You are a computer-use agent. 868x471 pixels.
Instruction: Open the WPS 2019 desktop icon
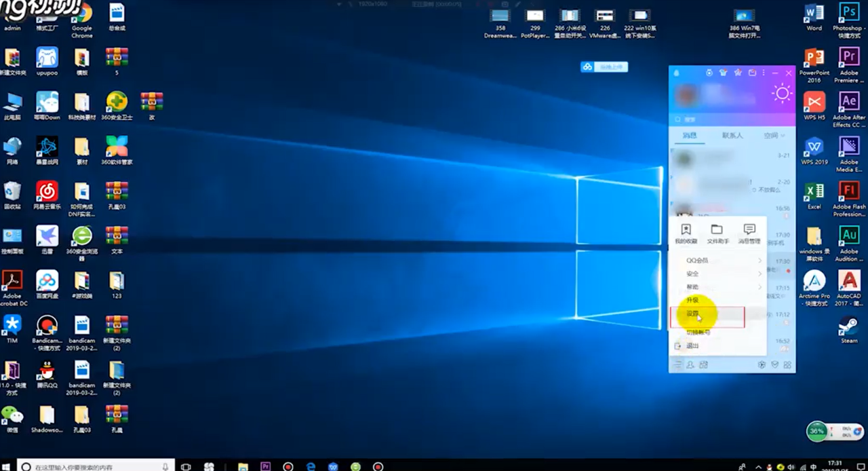click(814, 151)
